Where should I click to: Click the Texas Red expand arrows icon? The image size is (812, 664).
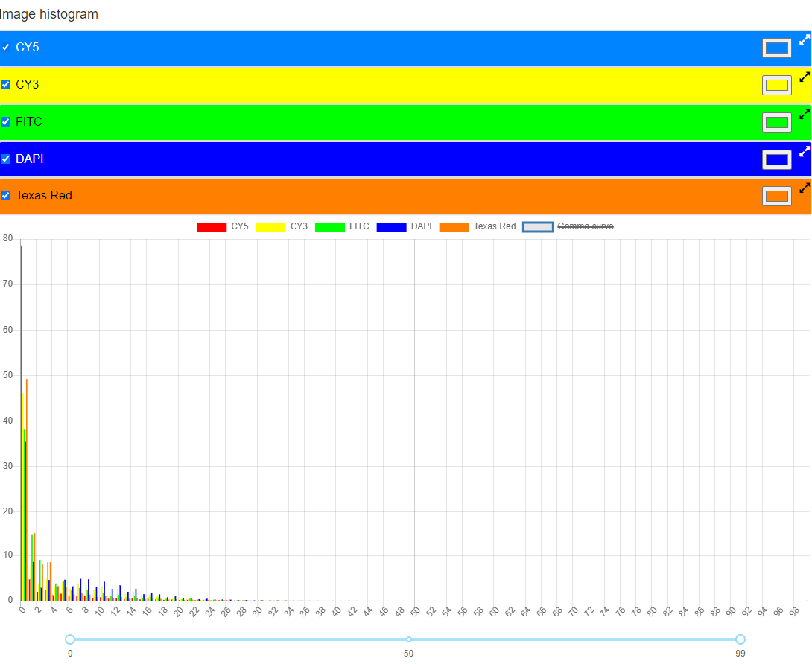point(804,188)
